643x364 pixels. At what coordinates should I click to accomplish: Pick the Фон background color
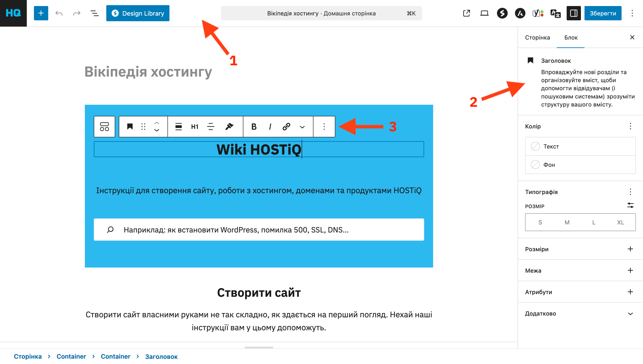pos(580,165)
